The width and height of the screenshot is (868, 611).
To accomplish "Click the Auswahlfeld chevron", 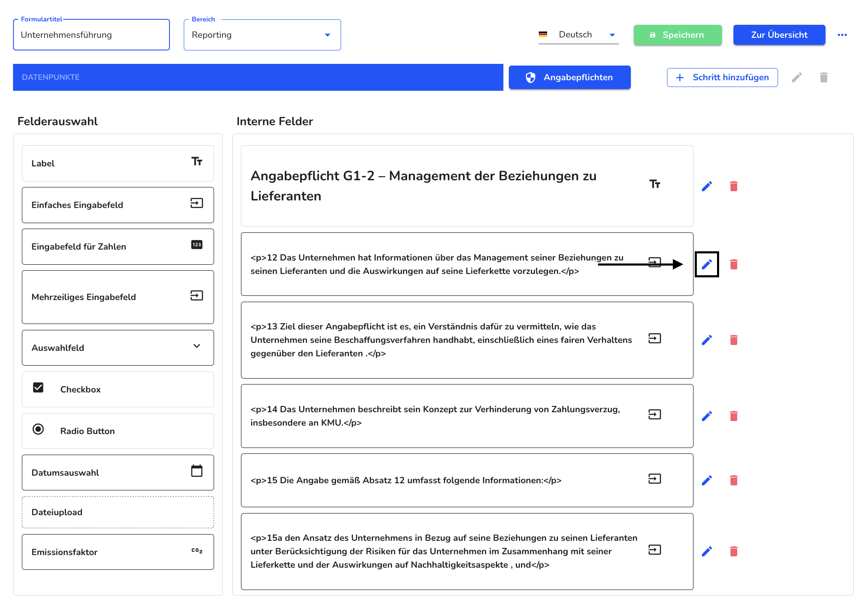I will coord(197,346).
